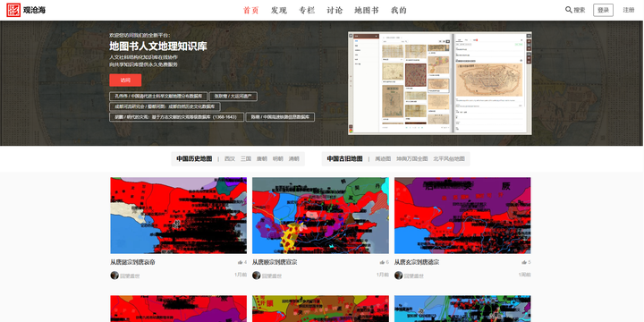Open author avatar under 从唐懿宗到唐哀帝
644x322 pixels.
pyautogui.click(x=114, y=275)
